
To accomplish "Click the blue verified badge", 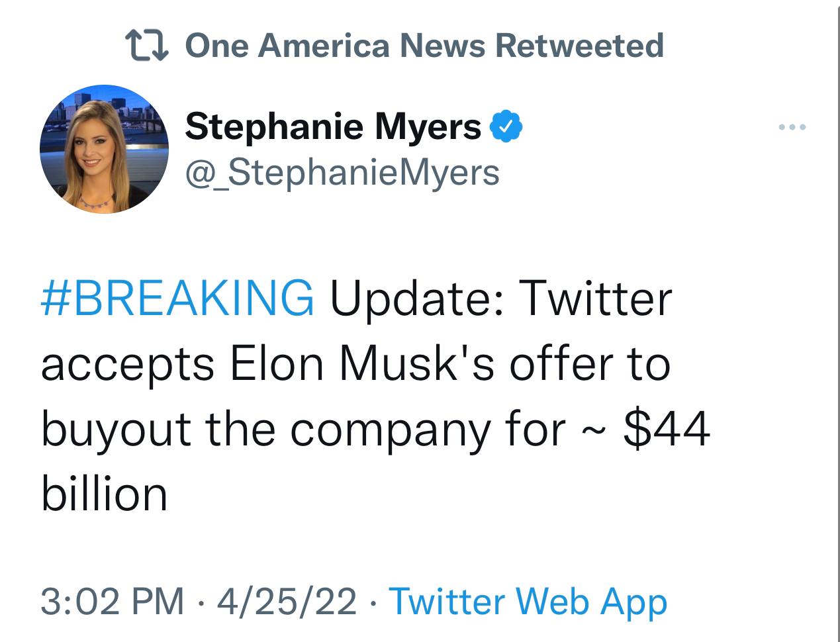I will tap(506, 126).
